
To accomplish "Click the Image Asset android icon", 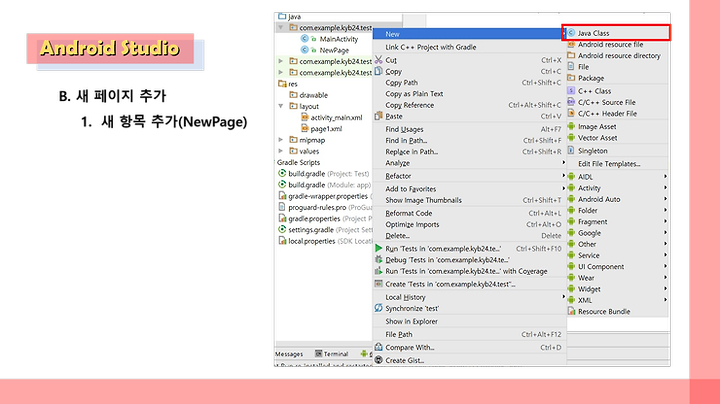I will (x=571, y=126).
